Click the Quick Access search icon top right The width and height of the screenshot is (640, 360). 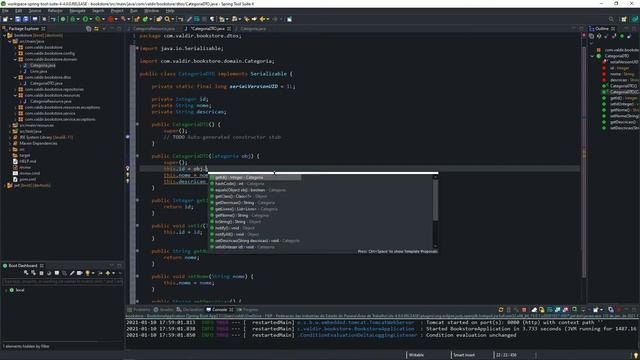pyautogui.click(x=611, y=19)
